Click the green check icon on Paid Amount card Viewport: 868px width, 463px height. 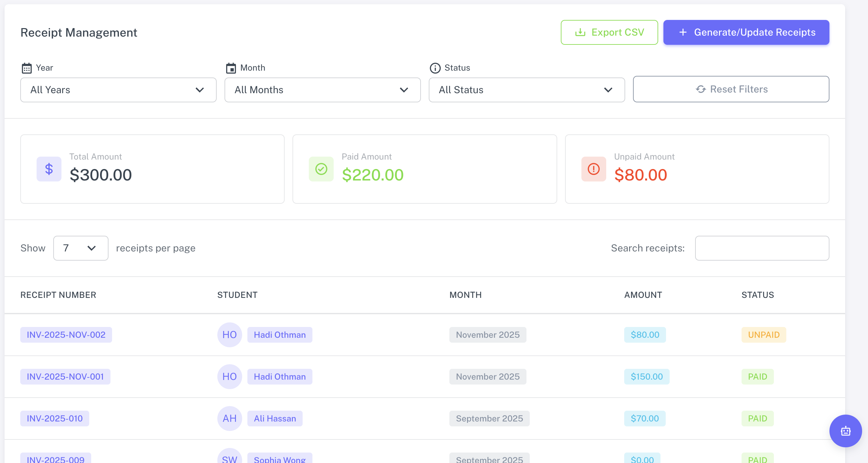tap(321, 169)
